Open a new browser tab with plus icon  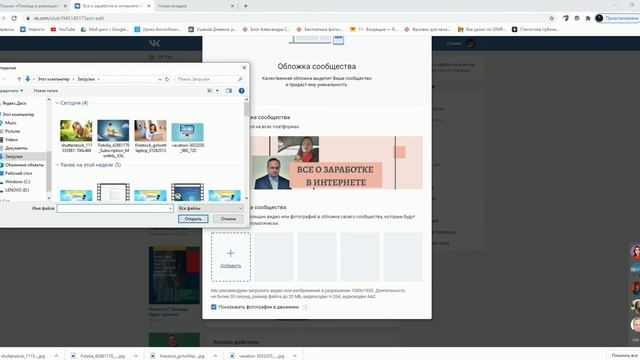click(246, 6)
